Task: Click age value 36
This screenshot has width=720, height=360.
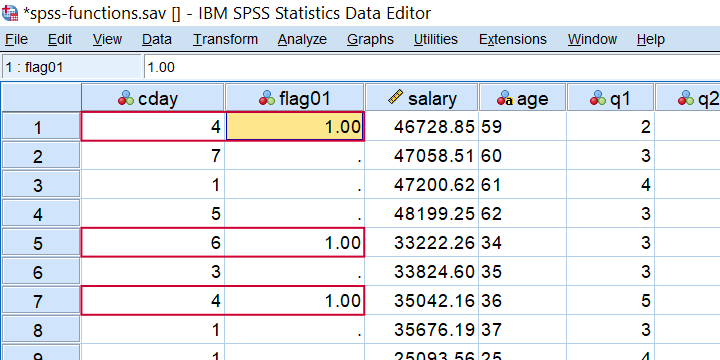Action: pyautogui.click(x=491, y=300)
